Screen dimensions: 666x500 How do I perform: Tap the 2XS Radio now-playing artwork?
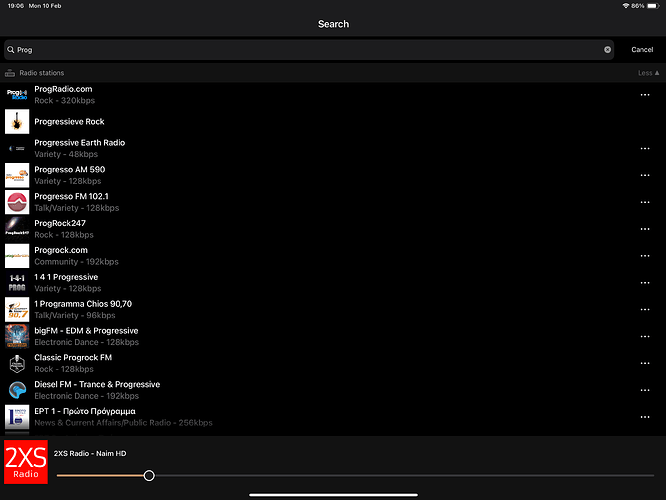tap(26, 462)
